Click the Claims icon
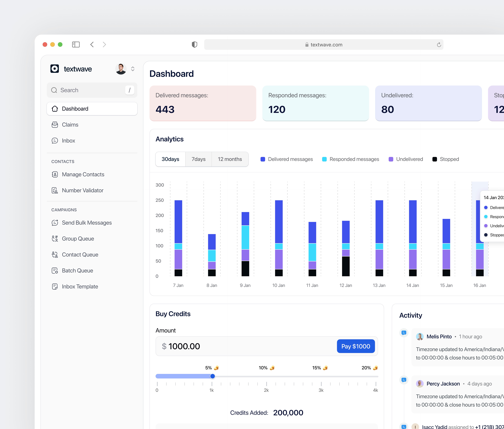Screen dimensions: 504x429 (x=55, y=125)
